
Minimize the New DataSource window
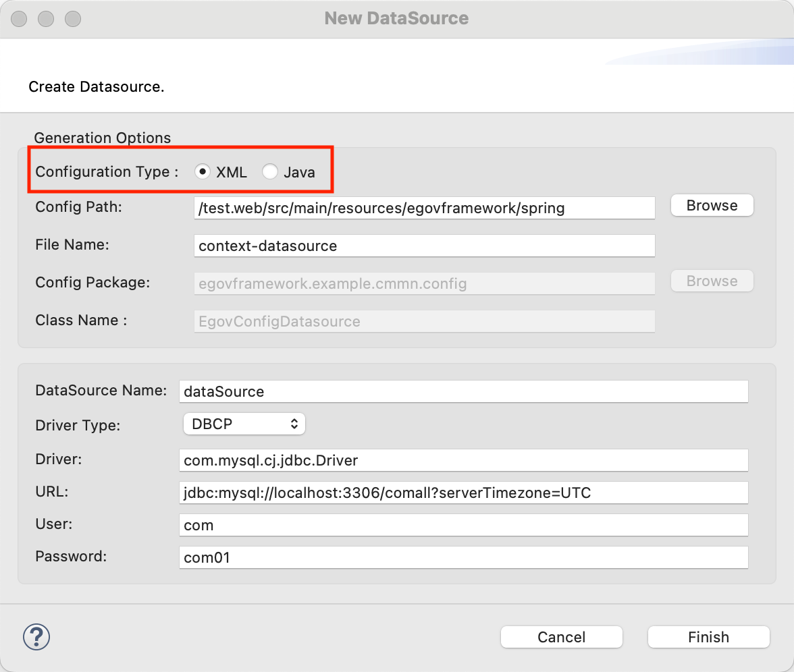[46, 19]
